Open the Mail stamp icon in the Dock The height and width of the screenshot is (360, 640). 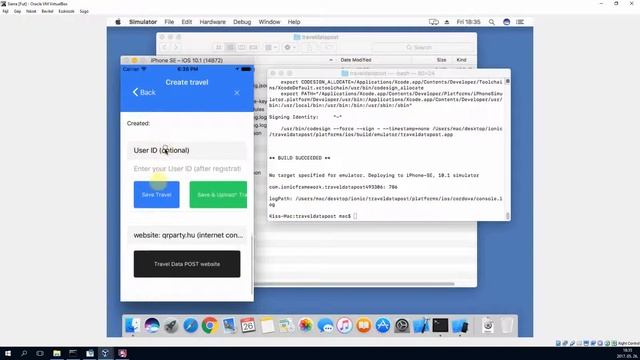point(229,325)
